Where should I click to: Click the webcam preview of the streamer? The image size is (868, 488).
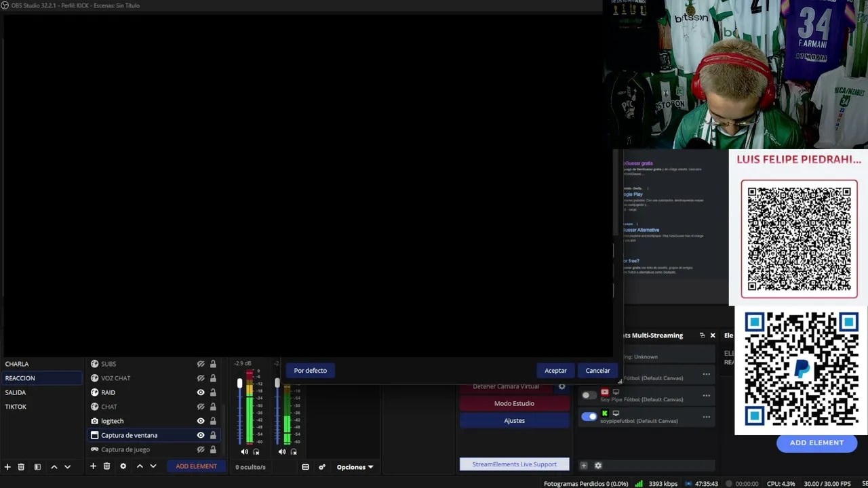tap(735, 75)
